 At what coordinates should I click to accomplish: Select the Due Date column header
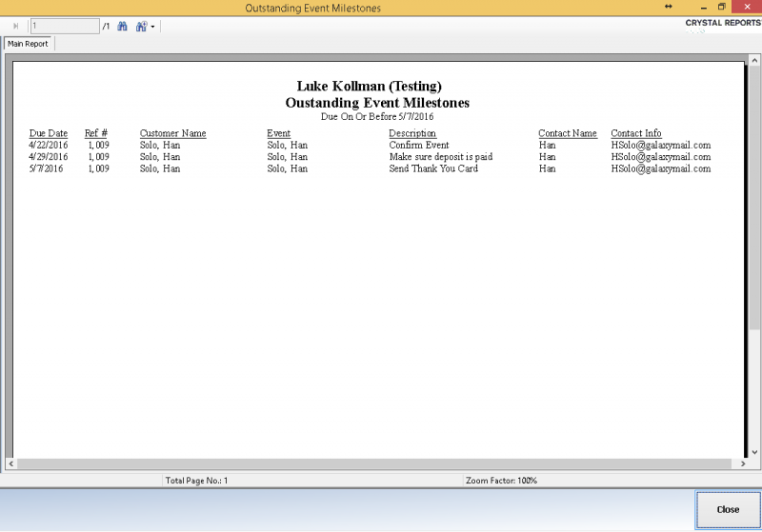[x=49, y=133]
